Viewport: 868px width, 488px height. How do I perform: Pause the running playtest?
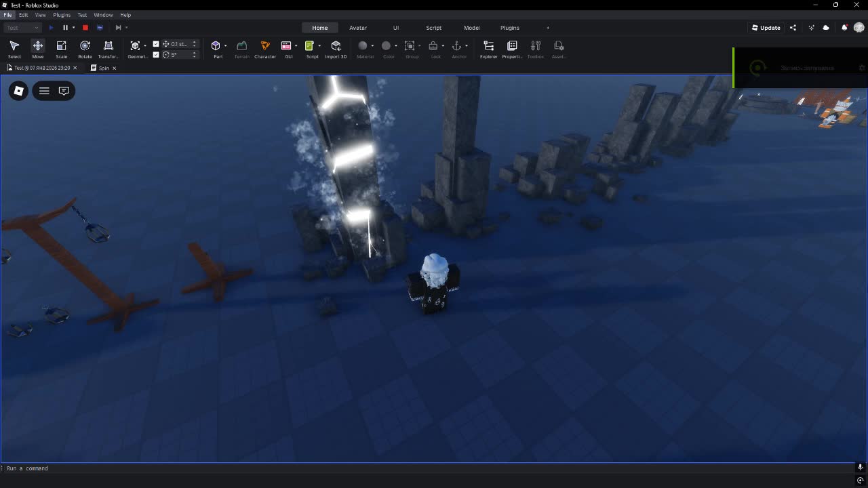click(x=65, y=28)
